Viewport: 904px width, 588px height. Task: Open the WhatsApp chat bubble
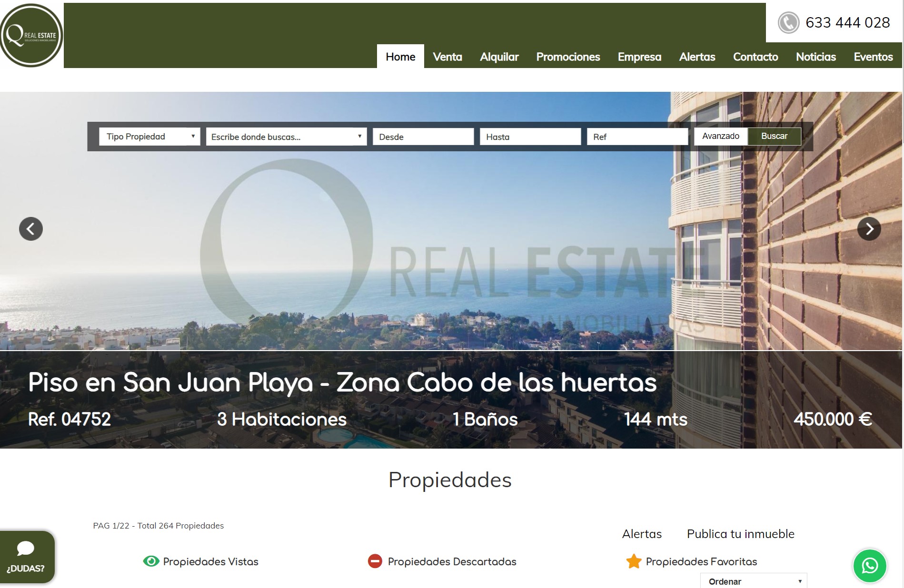tap(869, 566)
